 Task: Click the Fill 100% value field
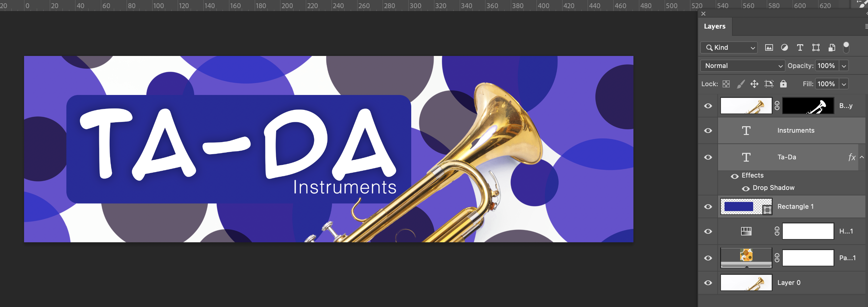point(827,84)
